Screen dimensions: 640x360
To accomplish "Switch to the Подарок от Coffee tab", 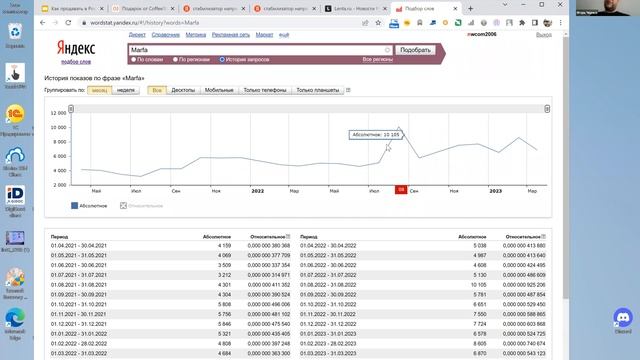I will (x=144, y=8).
